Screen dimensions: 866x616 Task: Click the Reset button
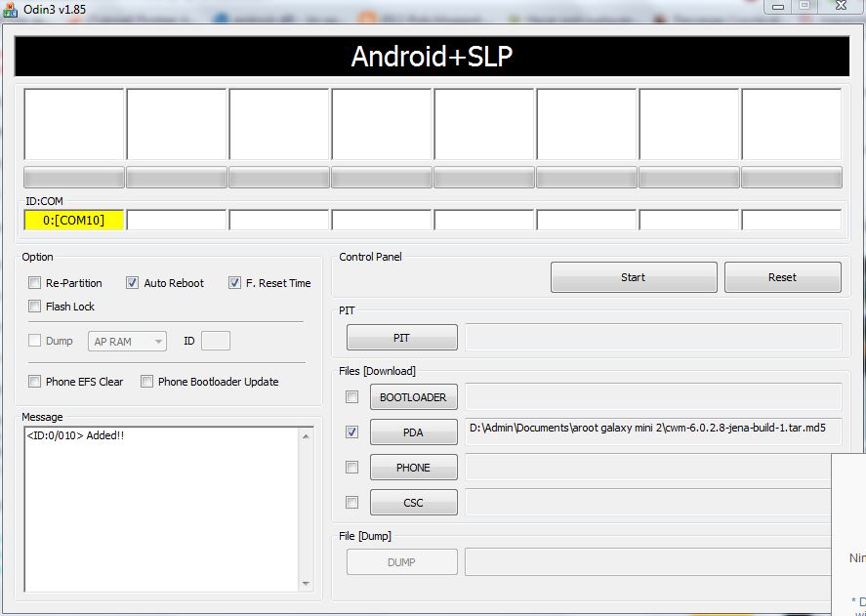(x=783, y=277)
